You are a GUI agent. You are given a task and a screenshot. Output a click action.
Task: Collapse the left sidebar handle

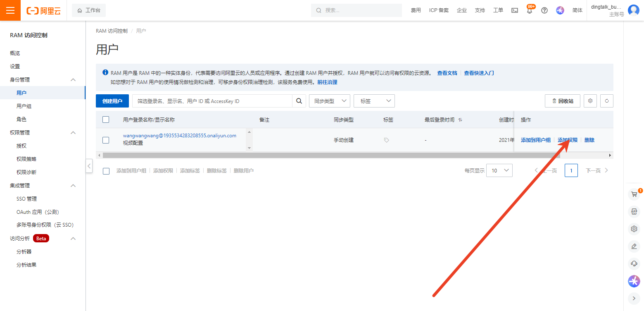tap(89, 166)
